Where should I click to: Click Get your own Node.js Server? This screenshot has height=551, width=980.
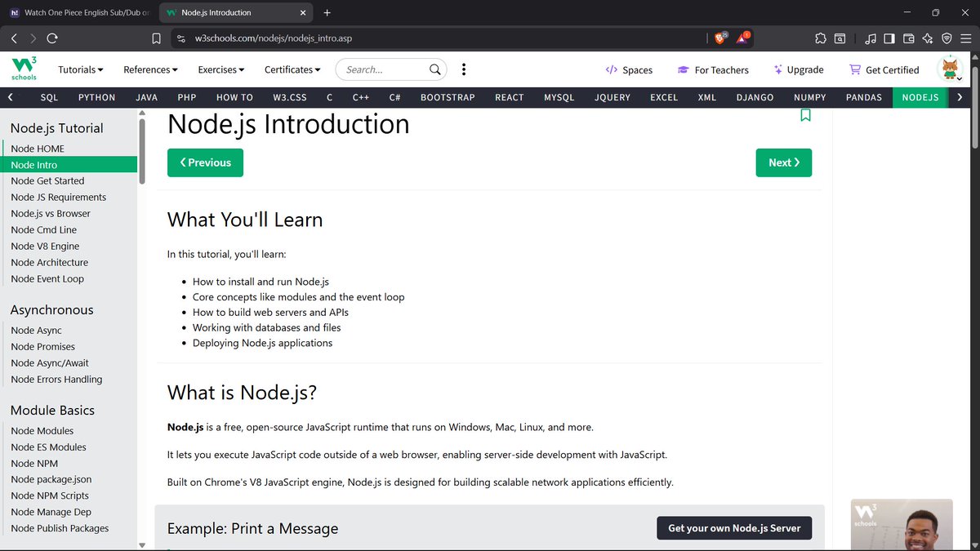coord(734,528)
